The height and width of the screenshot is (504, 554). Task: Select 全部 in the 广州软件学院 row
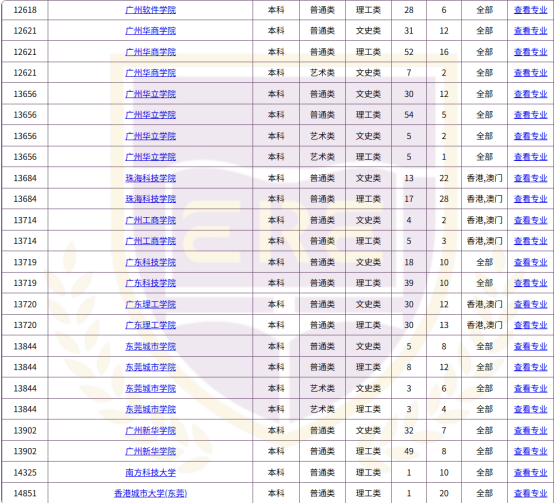pos(484,10)
